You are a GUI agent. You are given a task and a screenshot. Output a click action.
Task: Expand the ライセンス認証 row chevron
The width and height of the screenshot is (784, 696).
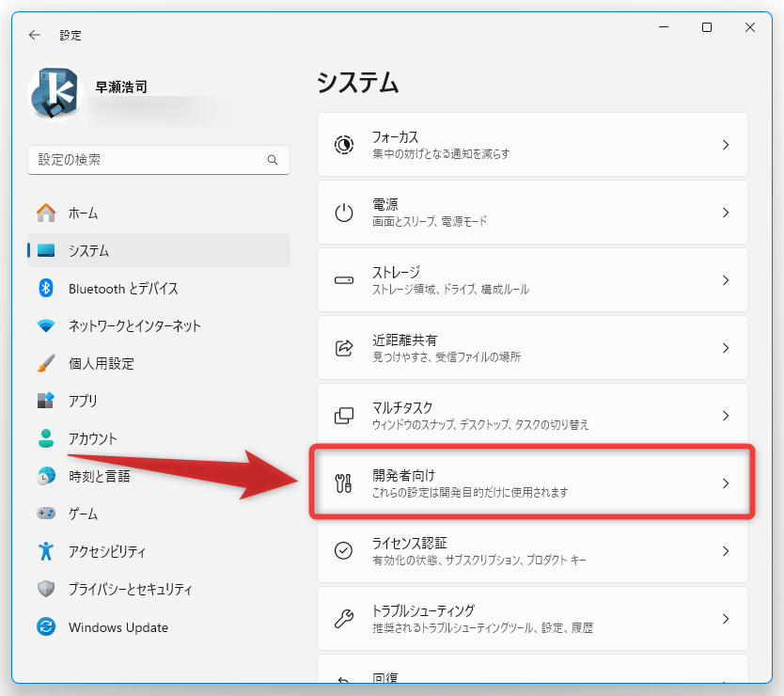pyautogui.click(x=726, y=551)
